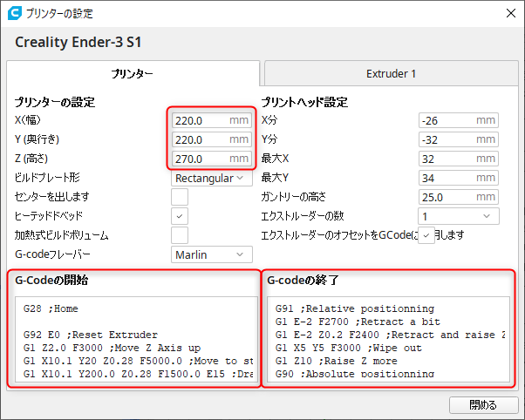The height and width of the screenshot is (420, 525).
Task: Click the 最大Y input field
Action: tap(459, 178)
